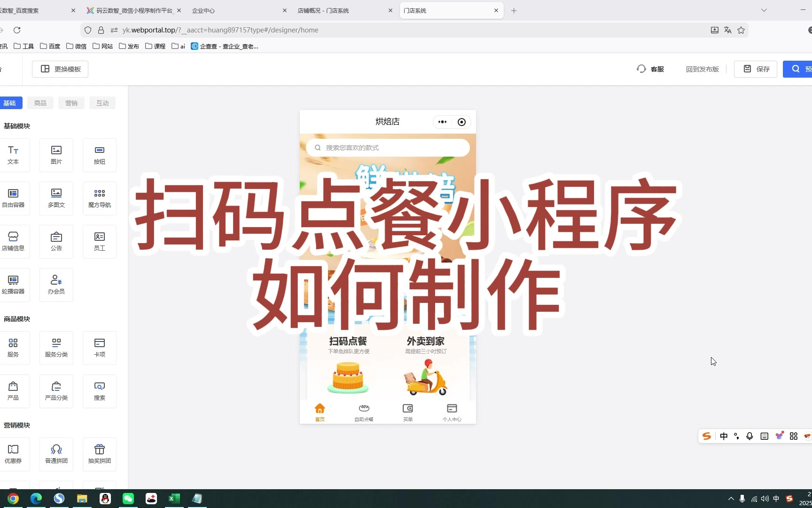Open the 互动 module tab
812x508 pixels.
102,103
